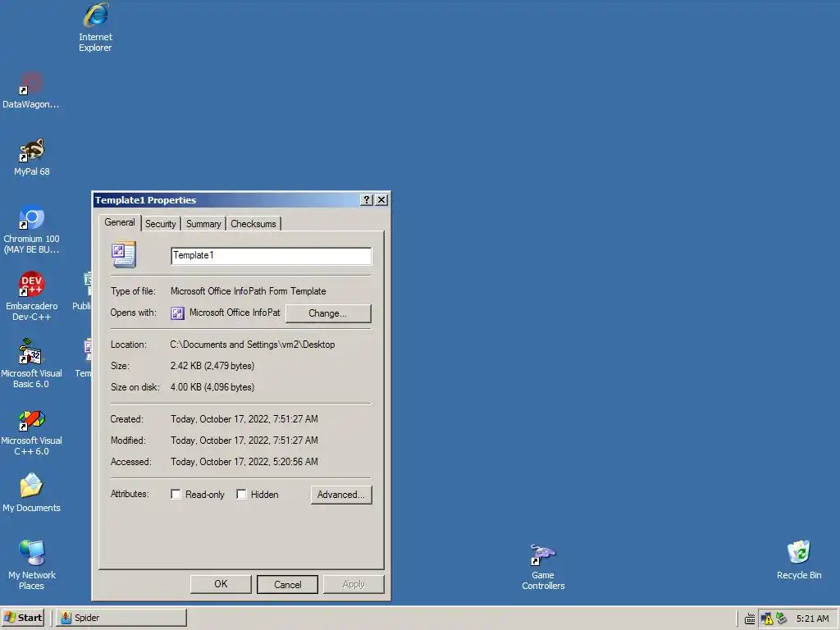Click the warning network tray icon

[767, 619]
